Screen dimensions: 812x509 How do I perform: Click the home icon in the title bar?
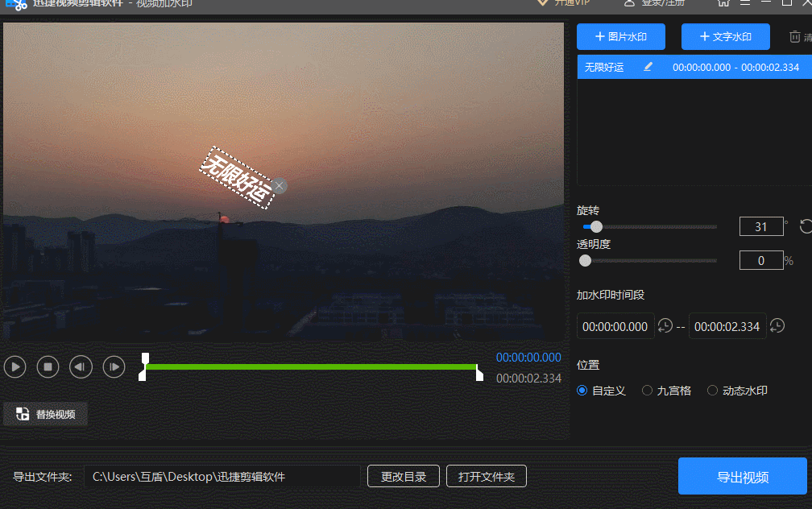723,3
